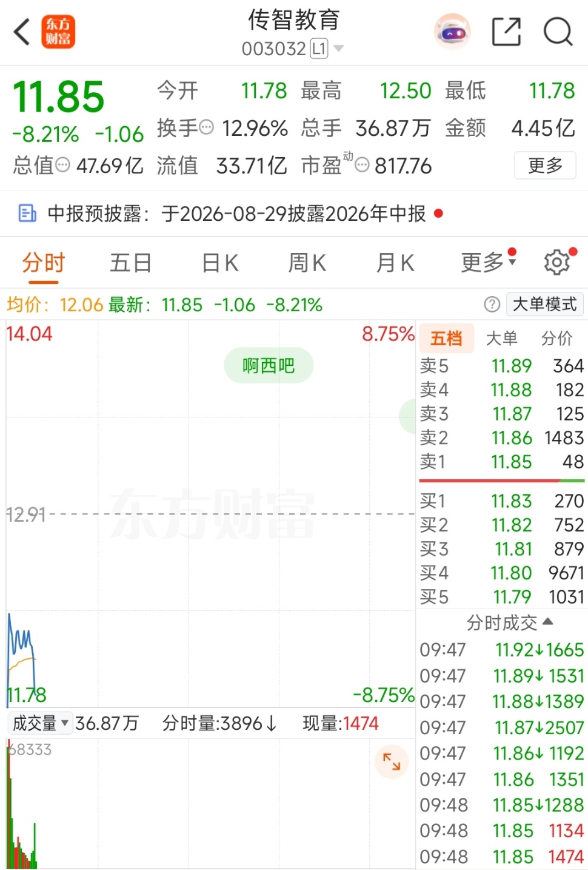The image size is (588, 870).
Task: Expand the 更多 chart period dropdown
Action: point(488,263)
